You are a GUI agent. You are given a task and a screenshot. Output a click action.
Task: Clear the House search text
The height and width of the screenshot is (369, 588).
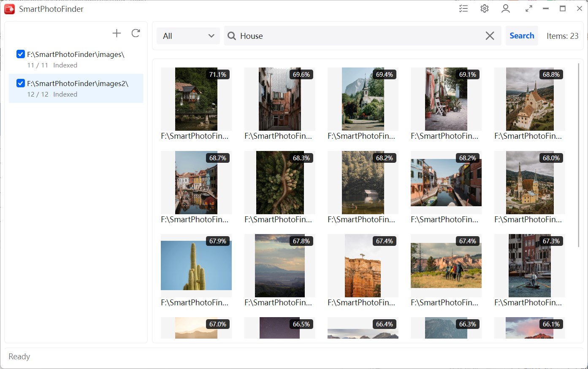[490, 36]
